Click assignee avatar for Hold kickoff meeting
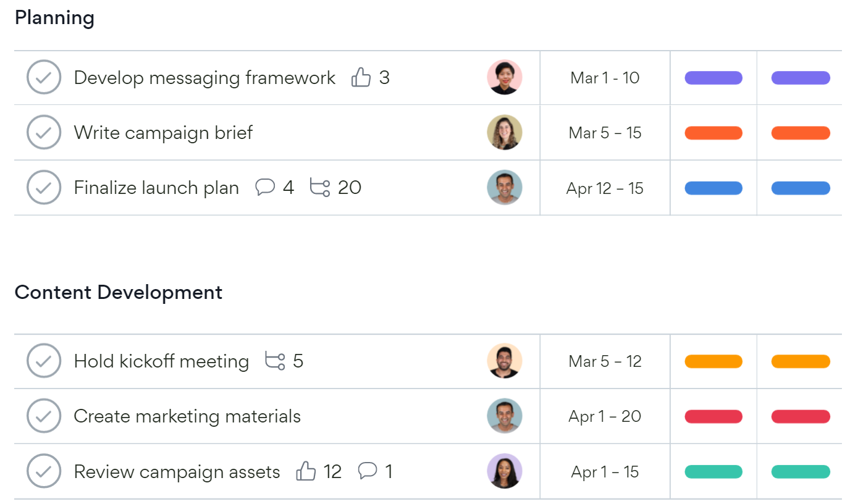 tap(504, 361)
